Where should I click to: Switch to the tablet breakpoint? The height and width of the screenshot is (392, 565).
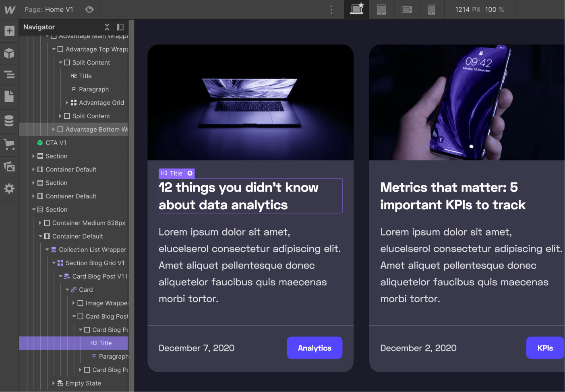(381, 9)
